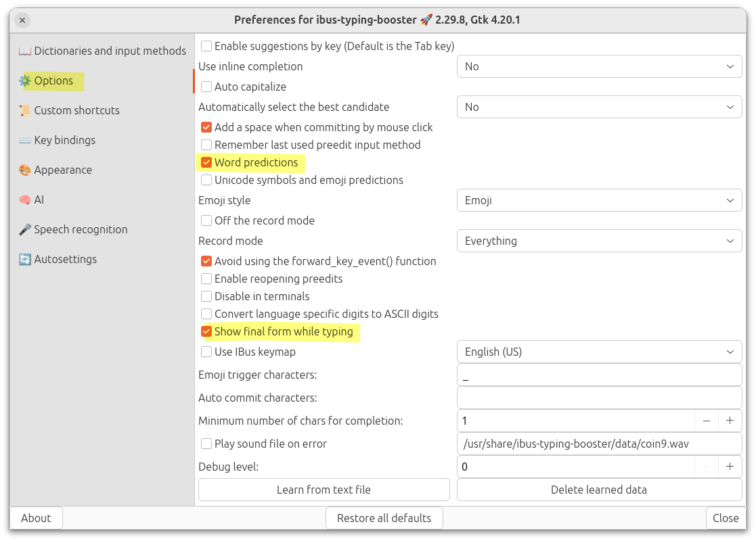Open the Use inline completion dropdown
The width and height of the screenshot is (756, 541).
599,67
